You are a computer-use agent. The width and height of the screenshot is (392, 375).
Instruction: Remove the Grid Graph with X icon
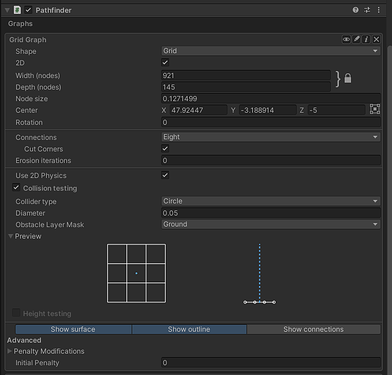point(376,39)
